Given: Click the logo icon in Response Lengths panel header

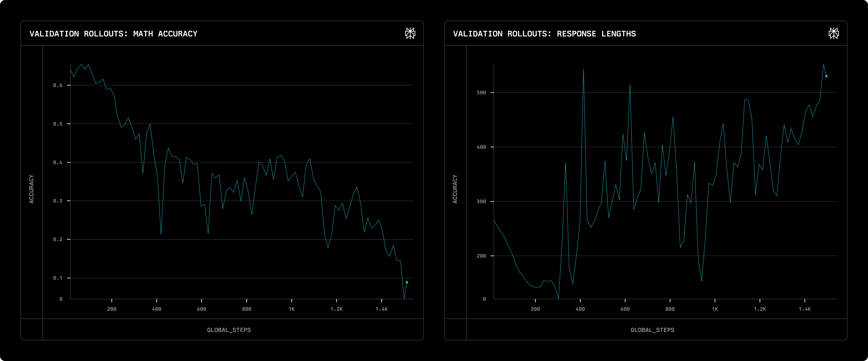Looking at the screenshot, I should click(x=834, y=33).
